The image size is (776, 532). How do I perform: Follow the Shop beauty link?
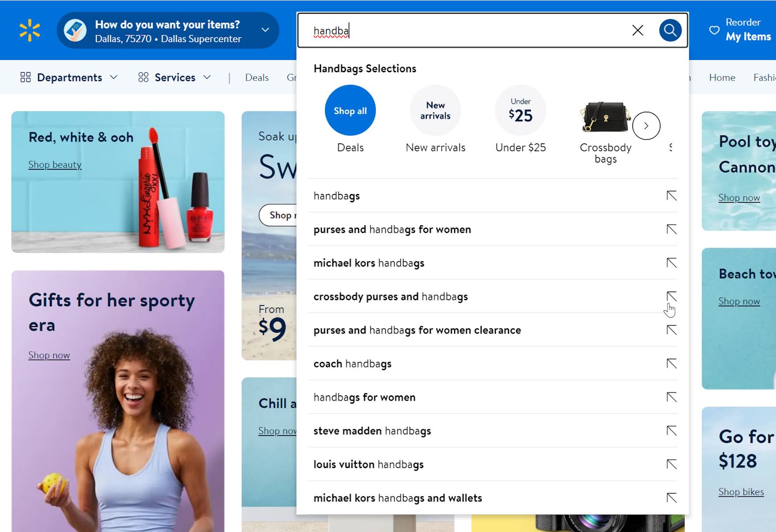click(55, 165)
